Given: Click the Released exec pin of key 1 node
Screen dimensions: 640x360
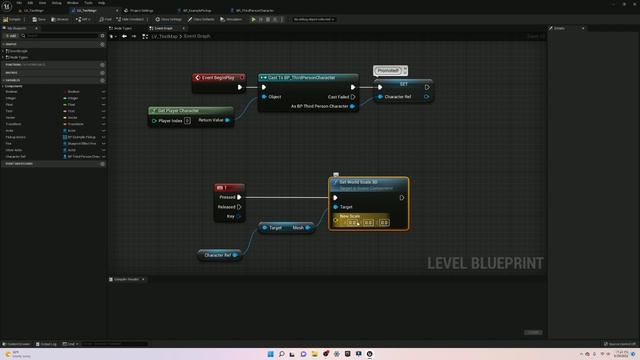Looking at the screenshot, I should point(239,207).
